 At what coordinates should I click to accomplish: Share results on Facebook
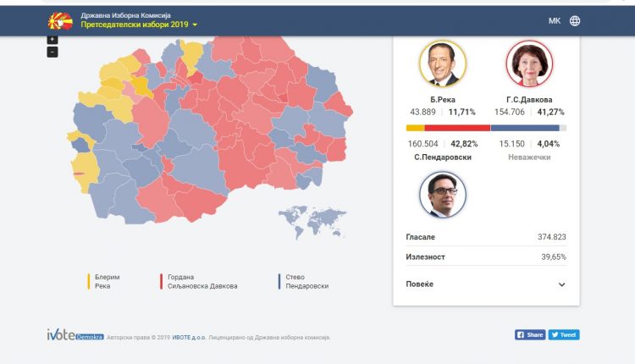pyautogui.click(x=530, y=335)
